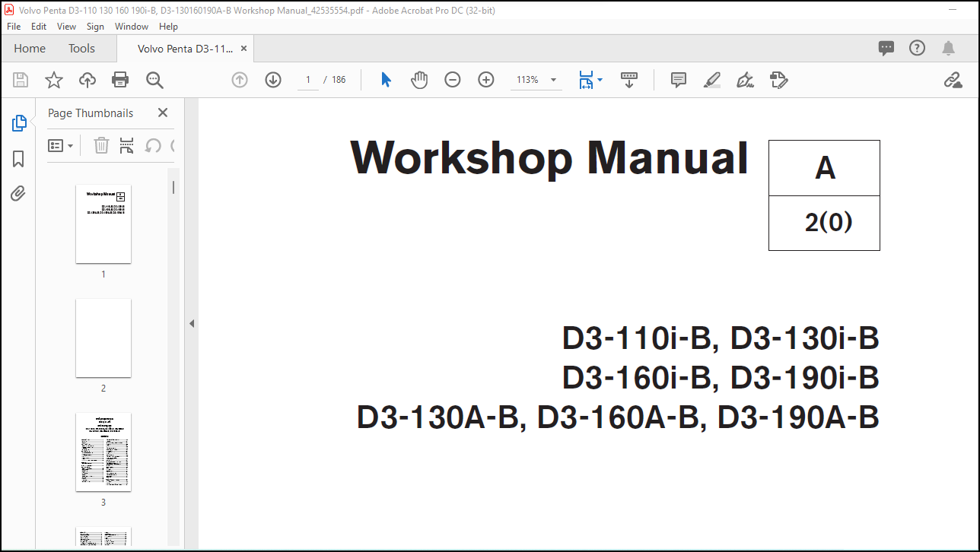The width and height of the screenshot is (980, 552).
Task: Click the 2(0) text in the box
Action: tap(828, 222)
